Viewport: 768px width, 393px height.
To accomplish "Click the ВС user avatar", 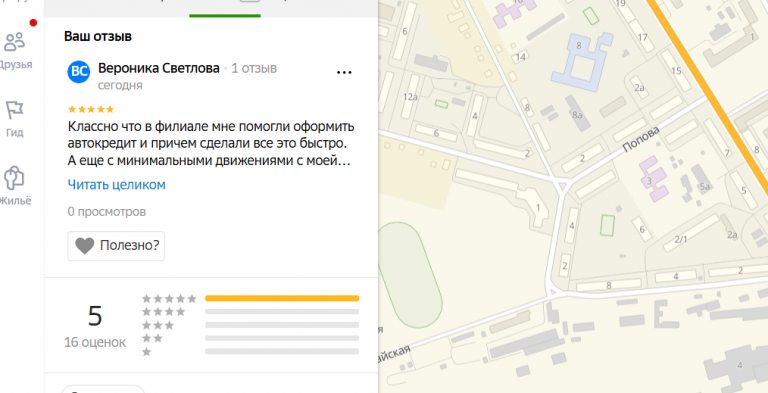I will coord(78,72).
